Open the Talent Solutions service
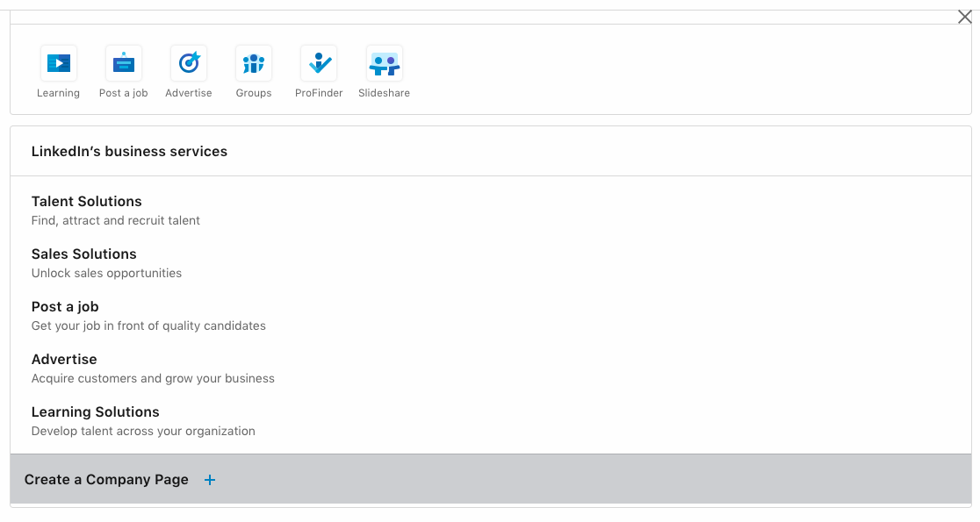The image size is (980, 522). click(x=86, y=201)
